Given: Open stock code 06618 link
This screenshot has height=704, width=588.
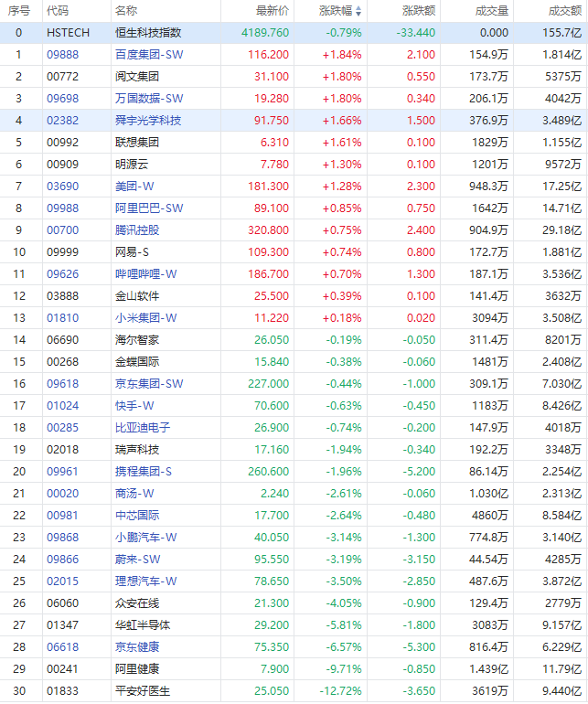Looking at the screenshot, I should 63,647.
